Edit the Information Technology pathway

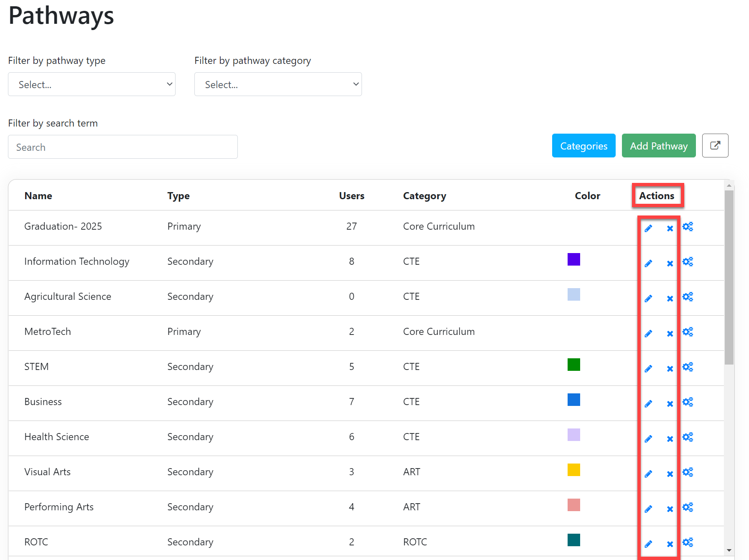[648, 263]
